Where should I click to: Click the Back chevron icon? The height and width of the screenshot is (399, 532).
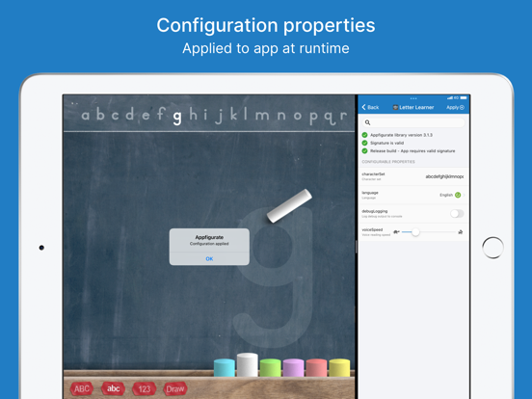click(363, 107)
